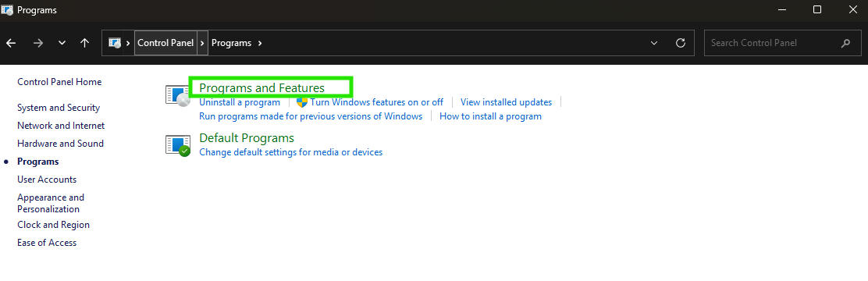This screenshot has width=868, height=281.
Task: Go up one level with up arrow
Action: pyautogui.click(x=85, y=43)
